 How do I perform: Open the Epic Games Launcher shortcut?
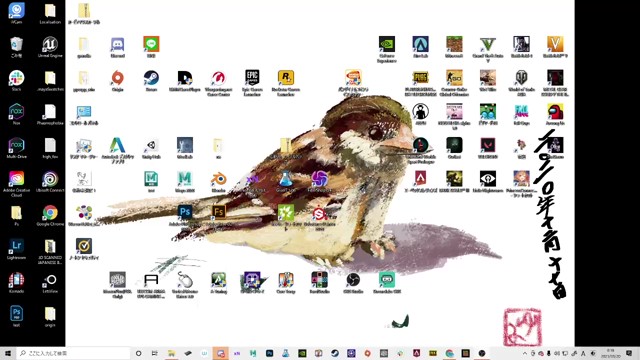[x=252, y=83]
